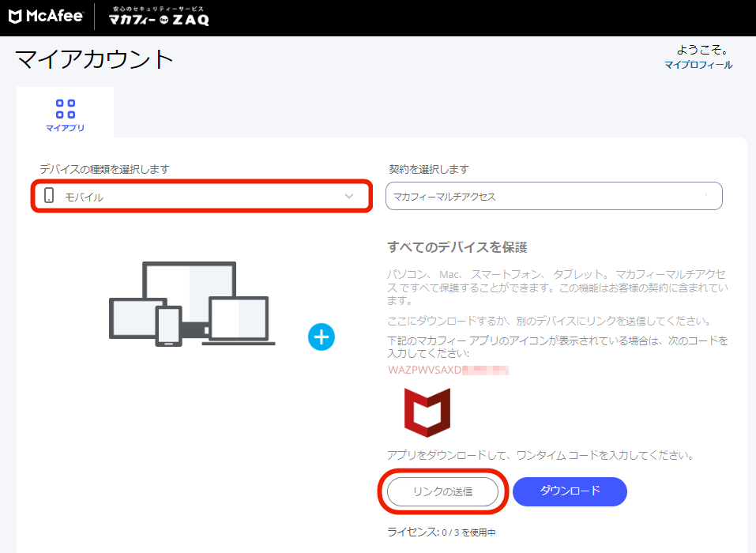Click the デバイスの種類を選択します label
Viewport: 756px width, 553px height.
[104, 169]
